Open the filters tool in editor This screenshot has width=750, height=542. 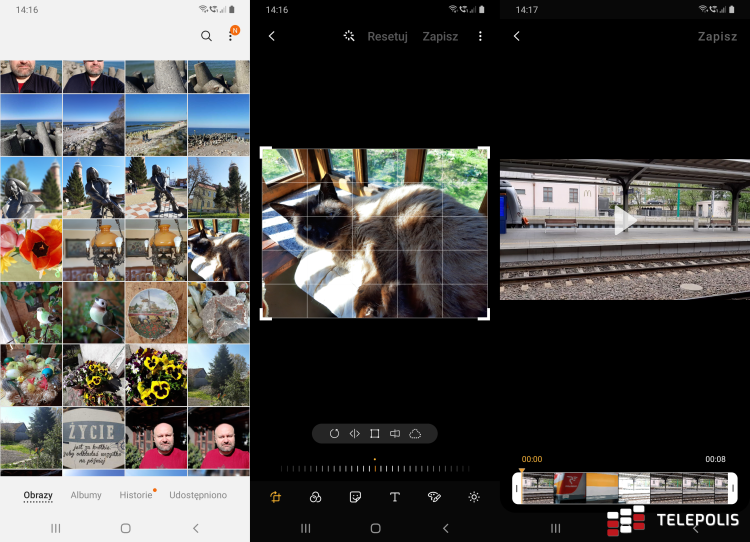[315, 497]
